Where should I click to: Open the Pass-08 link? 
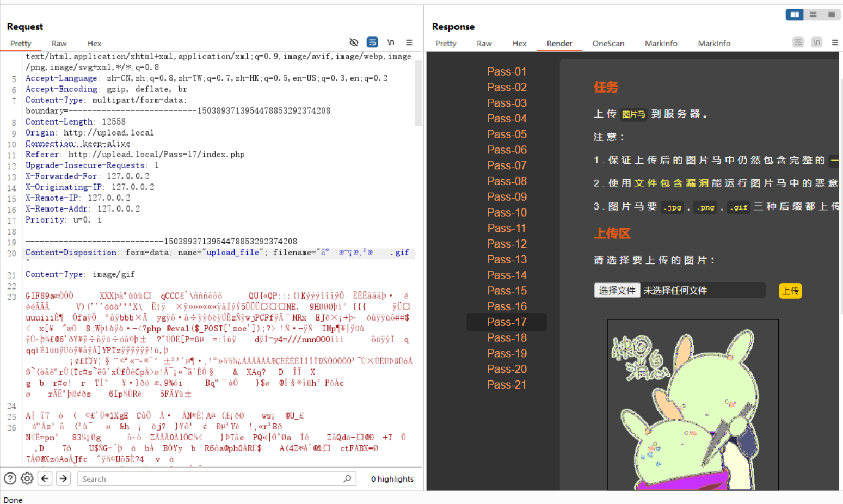507,181
